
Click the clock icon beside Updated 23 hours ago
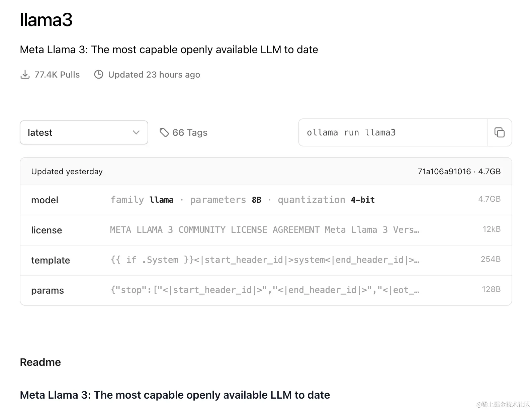tap(99, 74)
